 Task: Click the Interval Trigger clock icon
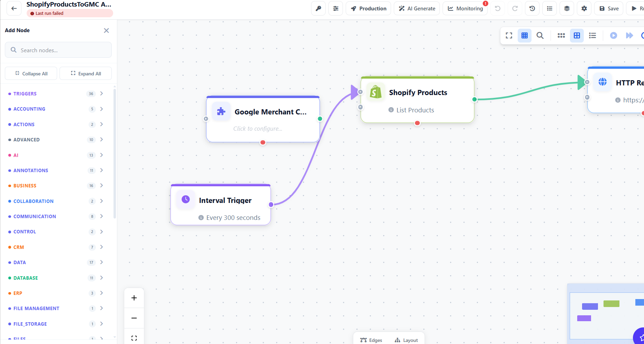[x=185, y=199]
